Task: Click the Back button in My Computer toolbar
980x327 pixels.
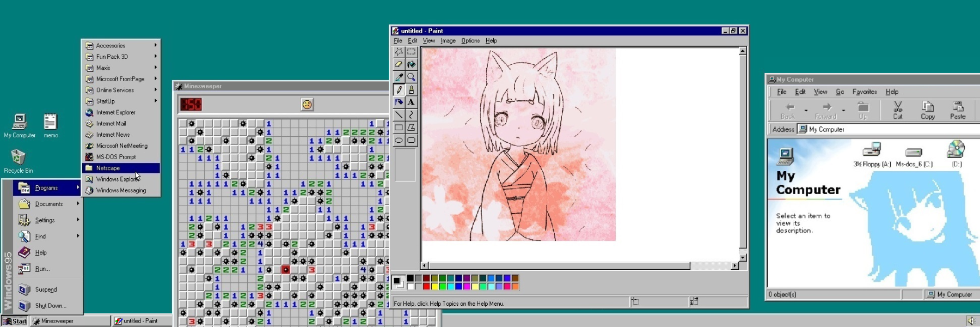Action: [788, 111]
